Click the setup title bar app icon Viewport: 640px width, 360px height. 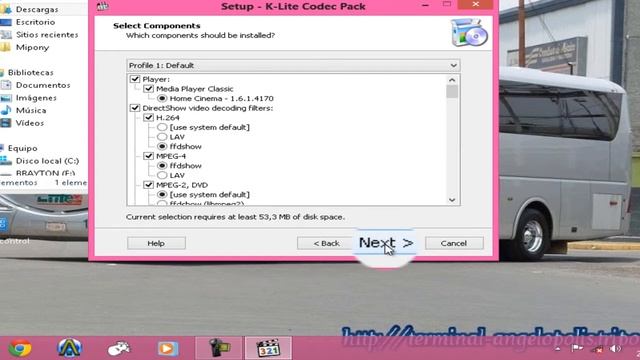point(102,6)
